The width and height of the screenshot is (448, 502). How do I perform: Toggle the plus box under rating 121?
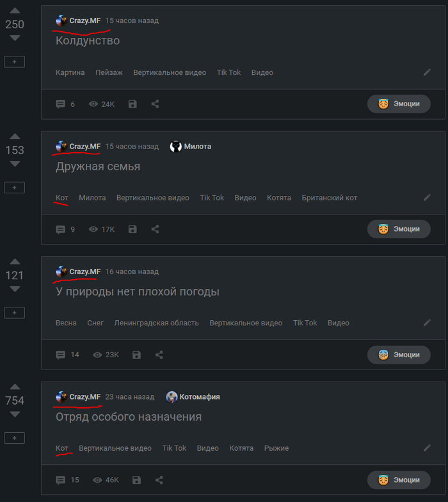(x=15, y=312)
